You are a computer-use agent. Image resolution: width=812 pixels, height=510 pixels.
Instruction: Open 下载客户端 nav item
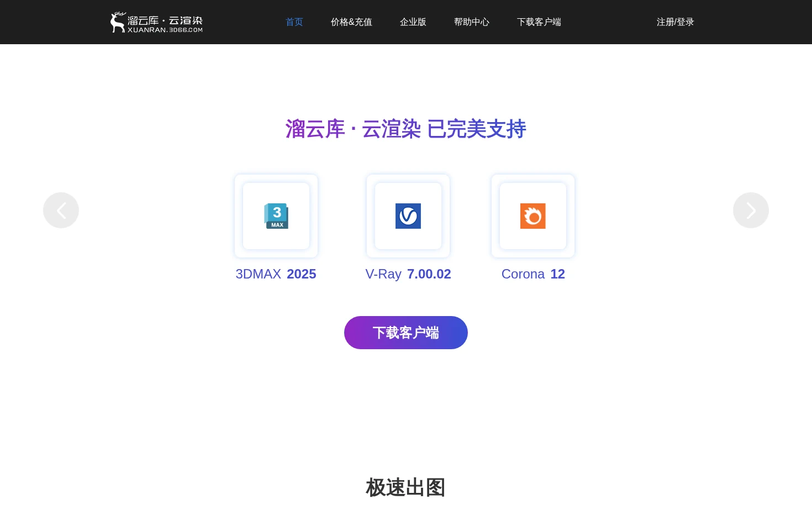[539, 22]
